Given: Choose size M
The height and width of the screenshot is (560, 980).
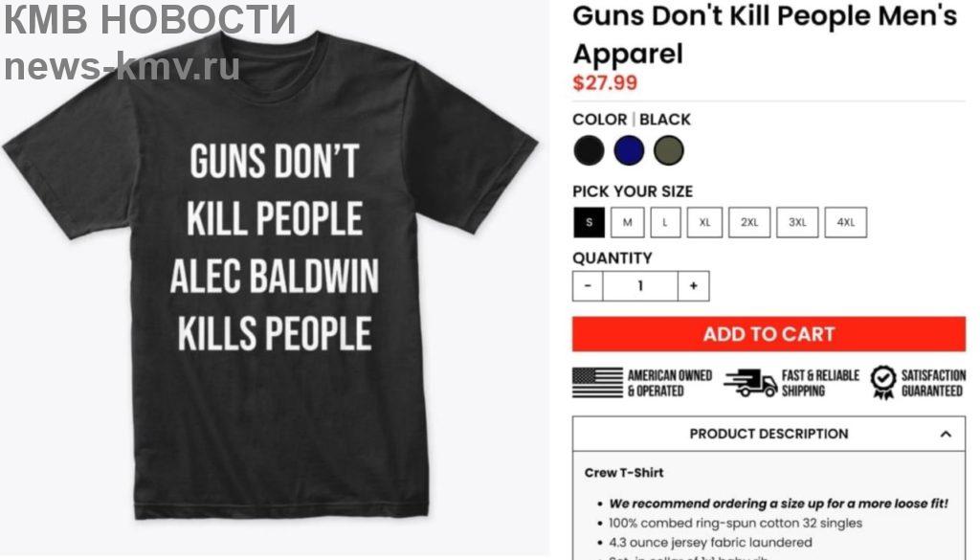Looking at the screenshot, I should pyautogui.click(x=628, y=222).
